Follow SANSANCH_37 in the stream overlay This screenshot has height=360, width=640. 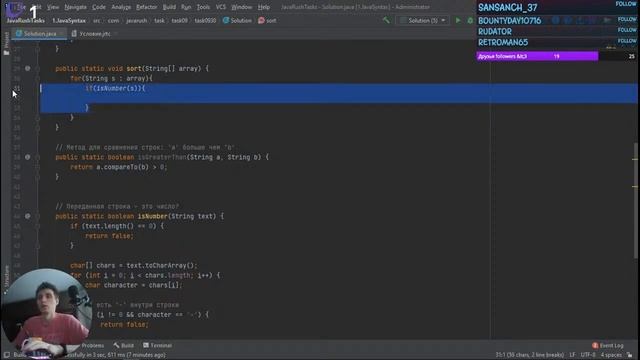(x=627, y=4)
